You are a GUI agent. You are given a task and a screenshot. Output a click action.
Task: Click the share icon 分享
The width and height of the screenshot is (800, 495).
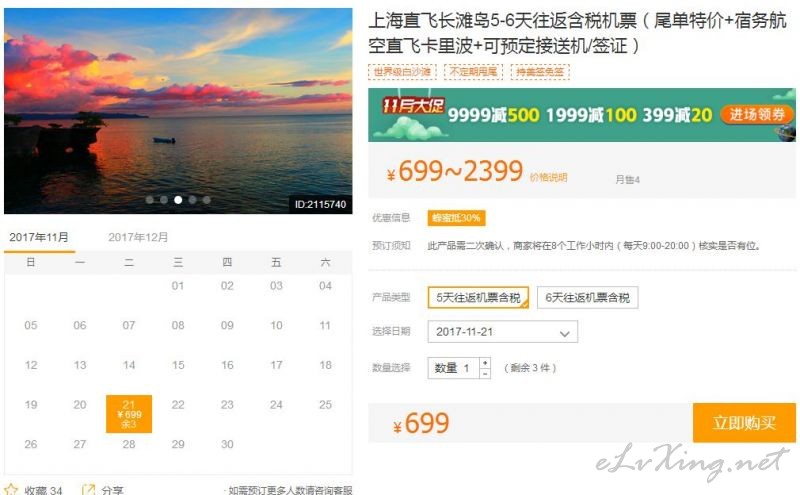click(x=88, y=490)
